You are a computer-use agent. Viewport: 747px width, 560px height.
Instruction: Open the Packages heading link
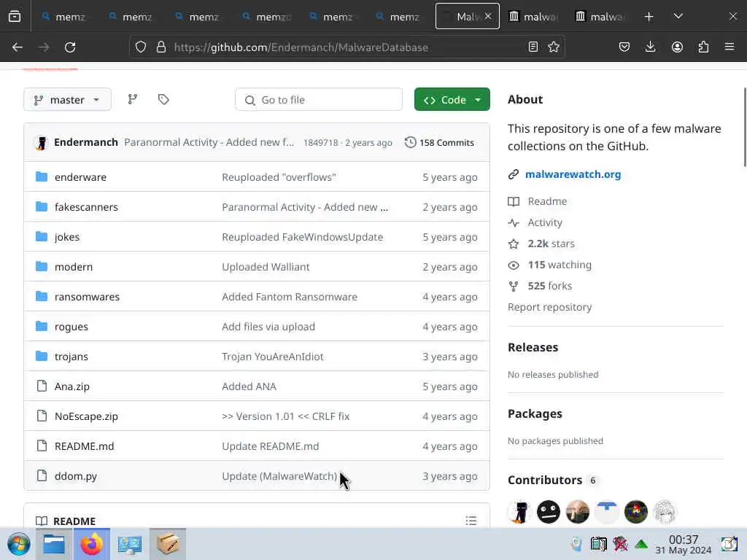click(x=535, y=414)
